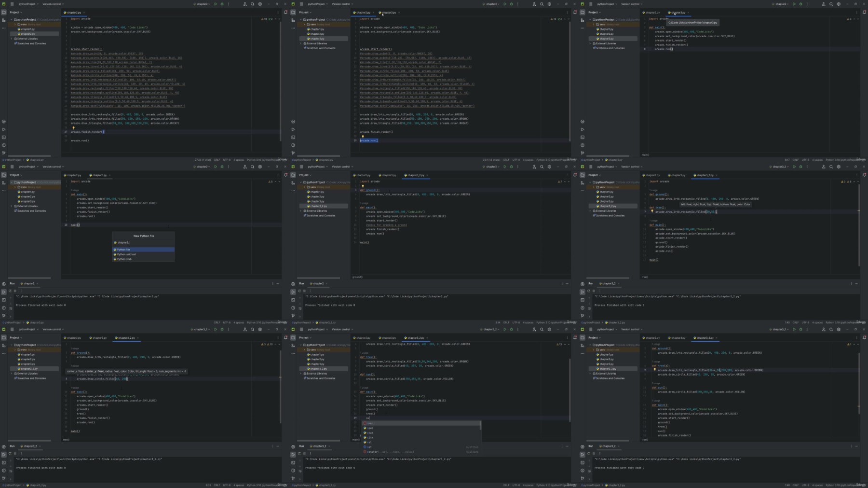
Task: Switch to chapter2.py tab in New Python file frame
Action: 73,175
